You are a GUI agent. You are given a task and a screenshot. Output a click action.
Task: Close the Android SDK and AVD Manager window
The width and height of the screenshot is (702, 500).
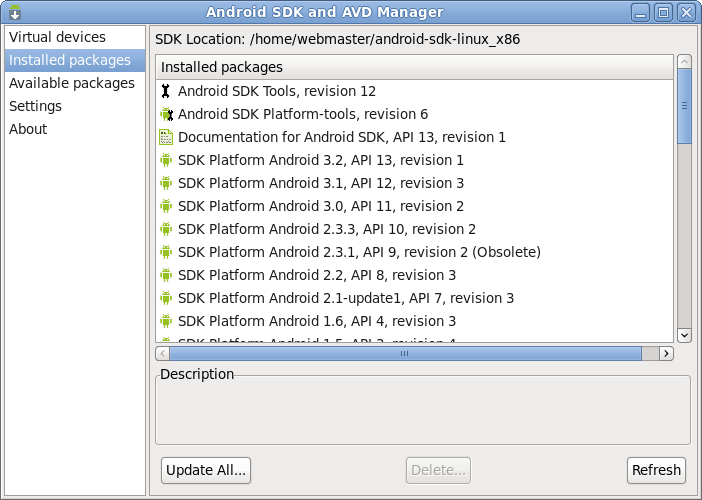click(x=686, y=12)
